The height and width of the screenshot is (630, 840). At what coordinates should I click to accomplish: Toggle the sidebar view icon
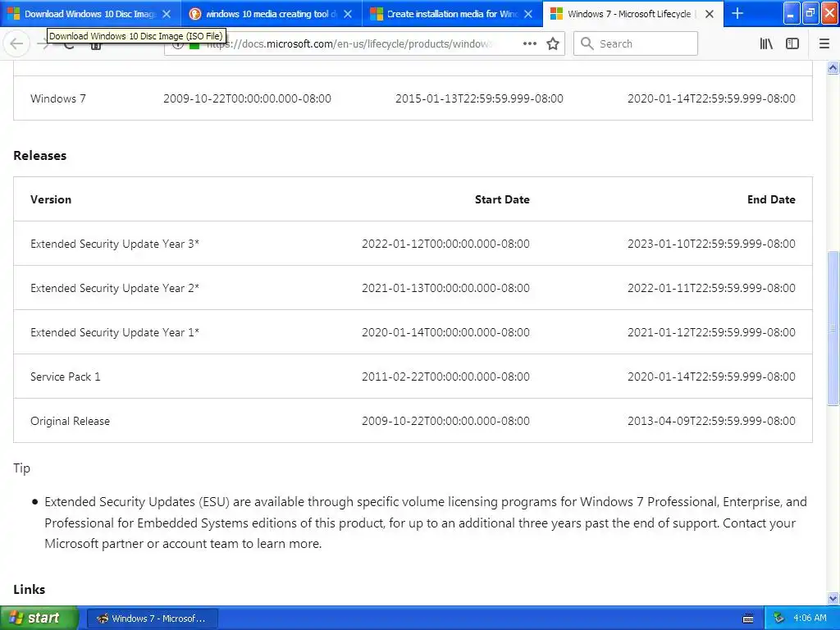[792, 44]
